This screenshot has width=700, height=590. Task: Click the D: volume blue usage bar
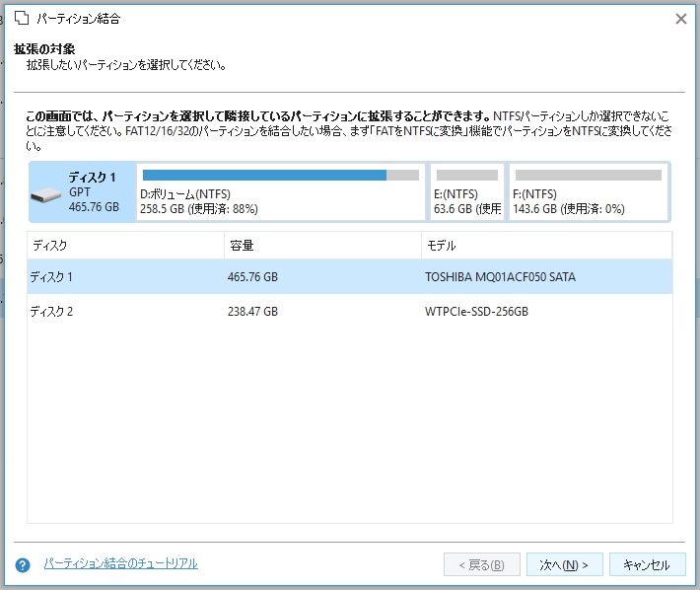click(264, 176)
